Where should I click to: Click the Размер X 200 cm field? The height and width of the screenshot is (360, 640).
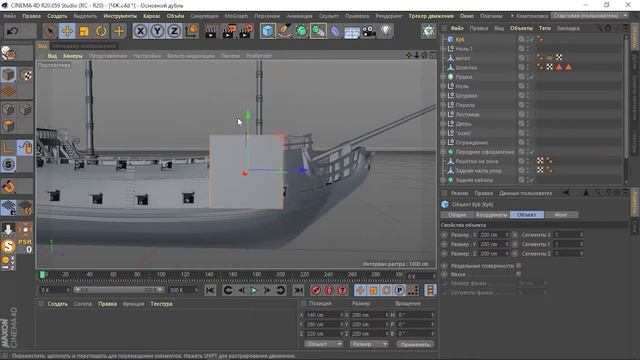click(x=493, y=235)
